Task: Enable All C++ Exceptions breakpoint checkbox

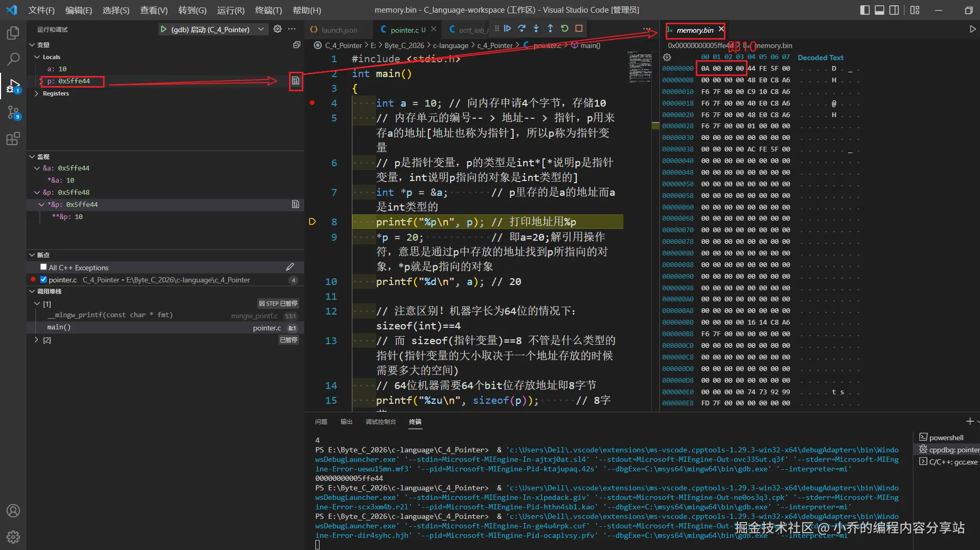Action: tap(43, 267)
